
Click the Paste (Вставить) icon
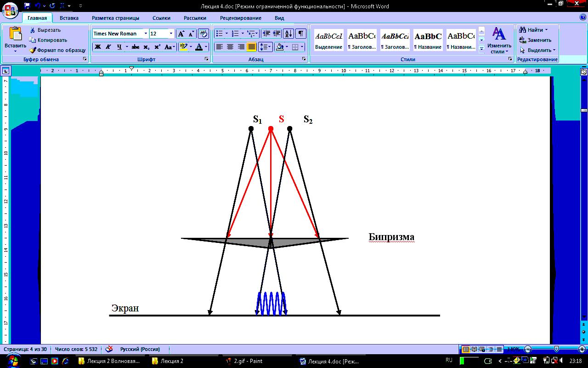click(16, 34)
